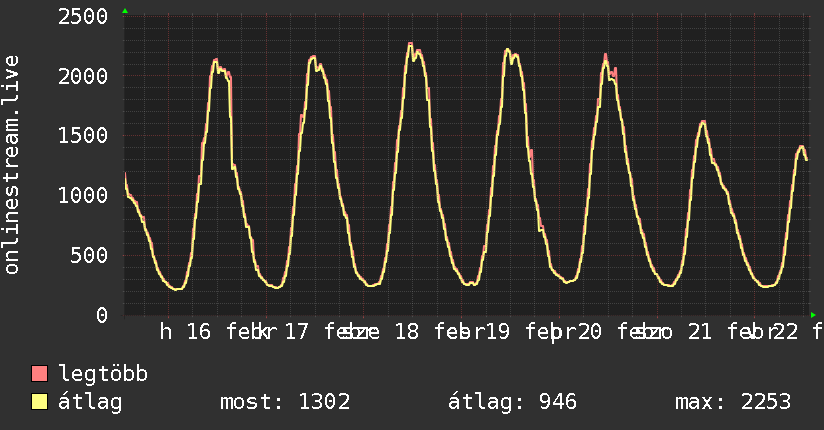The width and height of the screenshot is (824, 430).
Task: Select the 22 date label on x-axis
Action: pyautogui.click(x=786, y=332)
